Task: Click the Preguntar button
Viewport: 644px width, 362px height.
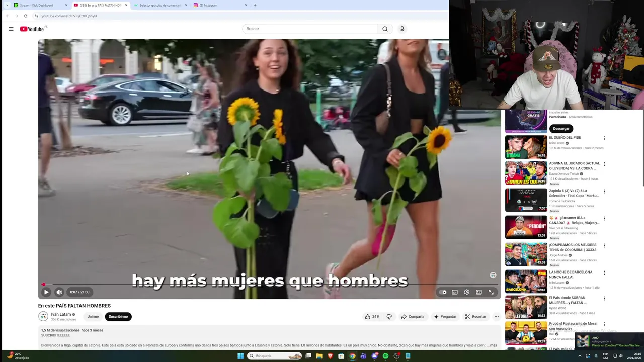Action: coord(445,317)
